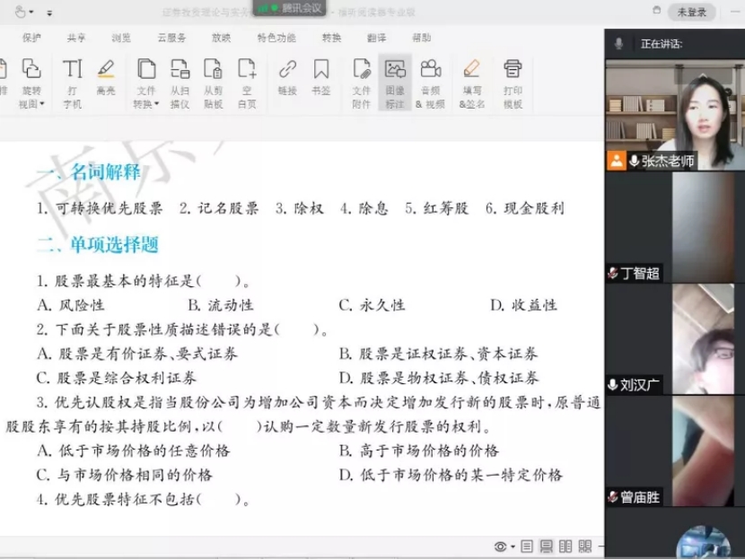The width and height of the screenshot is (745, 560).
Task: Insert a 空白页 blank page
Action: [247, 82]
